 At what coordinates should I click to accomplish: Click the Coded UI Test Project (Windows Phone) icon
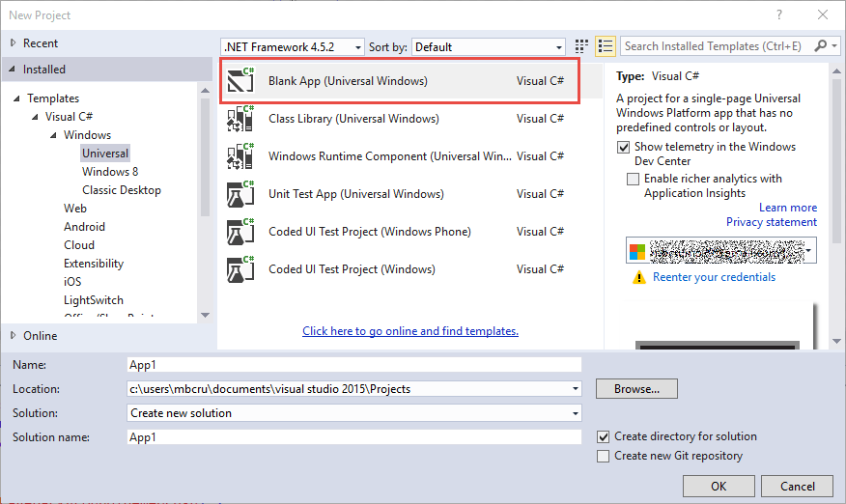click(240, 232)
